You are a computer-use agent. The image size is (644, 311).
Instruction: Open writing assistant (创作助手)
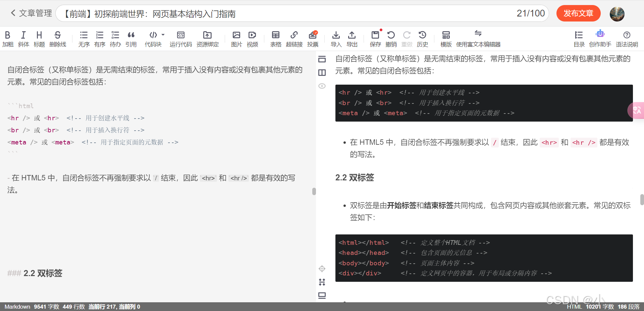[x=600, y=39]
